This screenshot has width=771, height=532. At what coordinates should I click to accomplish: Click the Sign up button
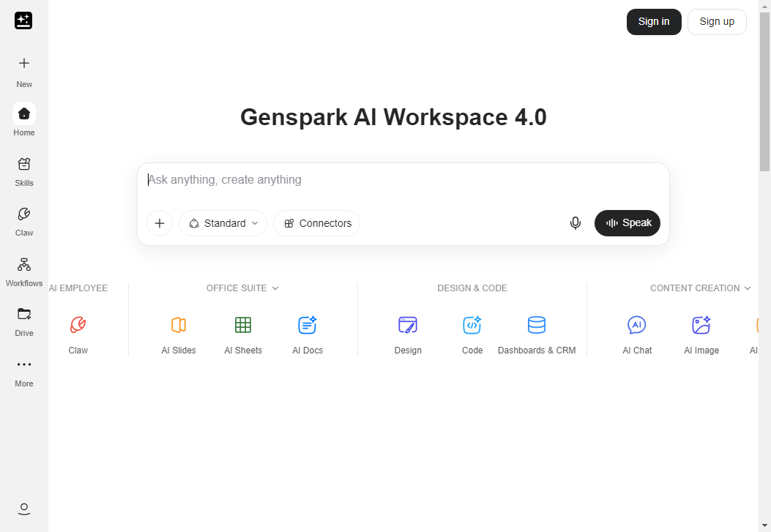[716, 22]
